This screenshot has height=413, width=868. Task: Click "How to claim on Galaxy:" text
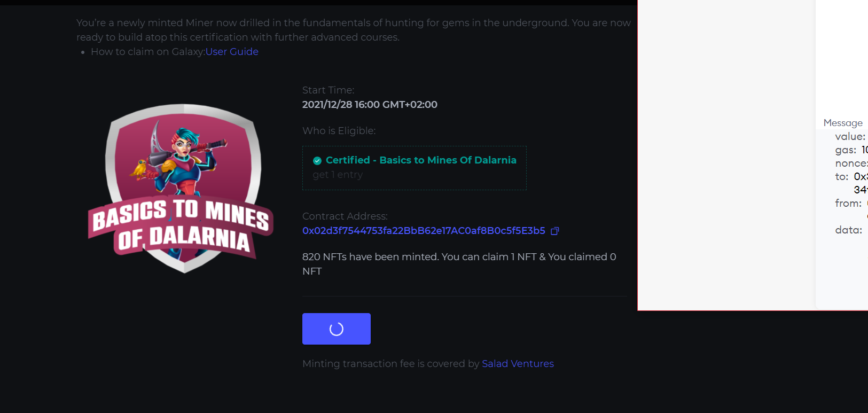148,52
